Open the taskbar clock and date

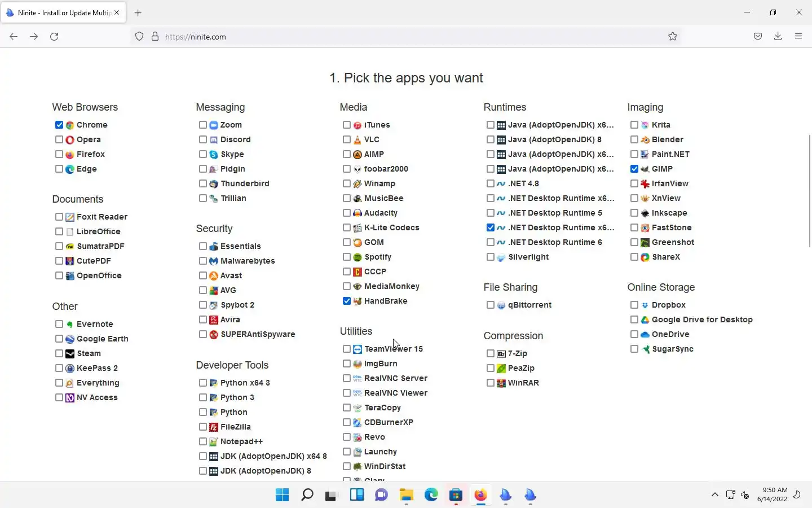click(772, 494)
